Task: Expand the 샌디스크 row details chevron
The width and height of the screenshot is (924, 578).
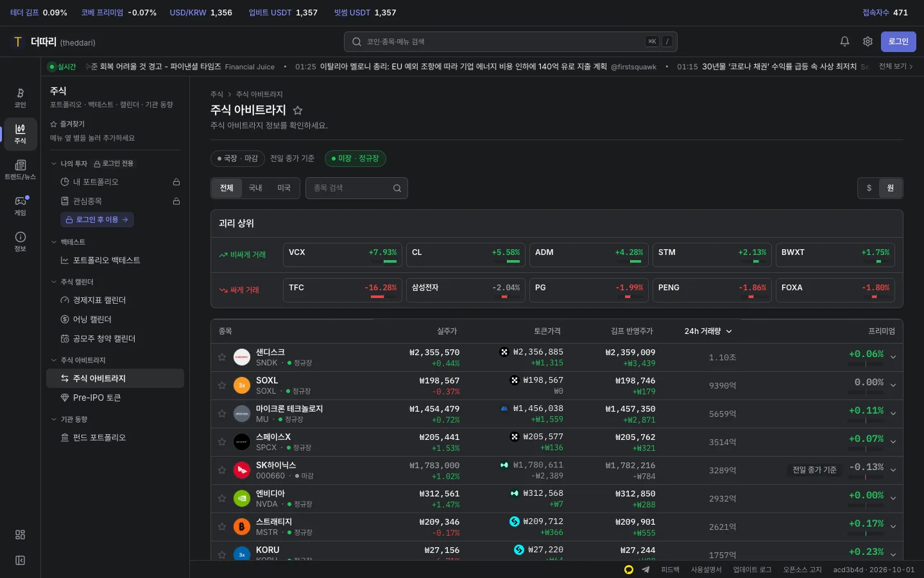Action: (893, 357)
